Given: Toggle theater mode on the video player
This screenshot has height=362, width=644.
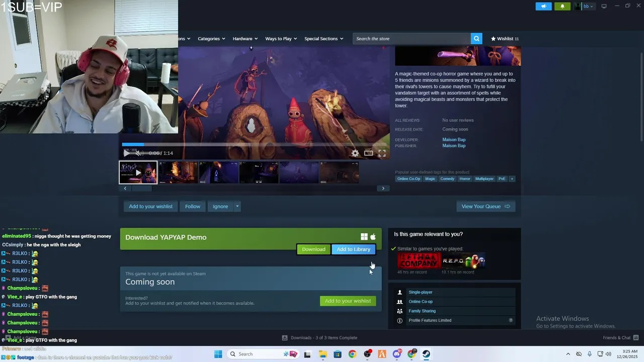Looking at the screenshot, I should tap(369, 153).
